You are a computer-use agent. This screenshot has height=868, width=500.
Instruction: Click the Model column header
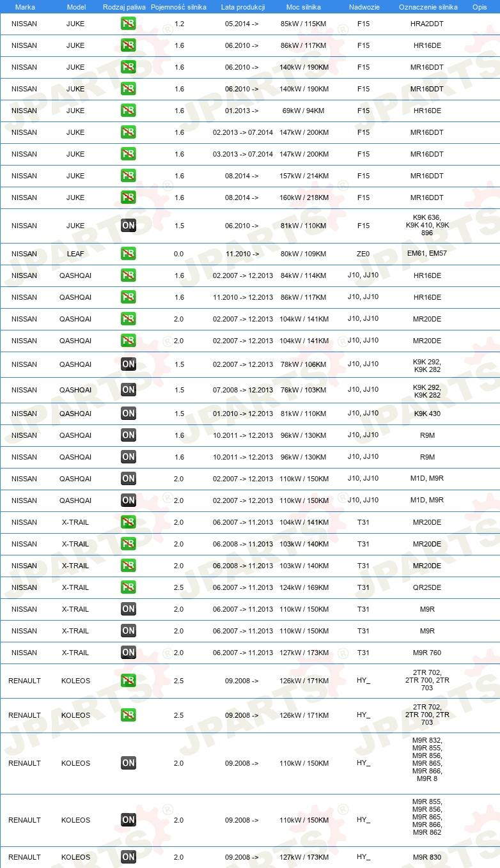[75, 7]
